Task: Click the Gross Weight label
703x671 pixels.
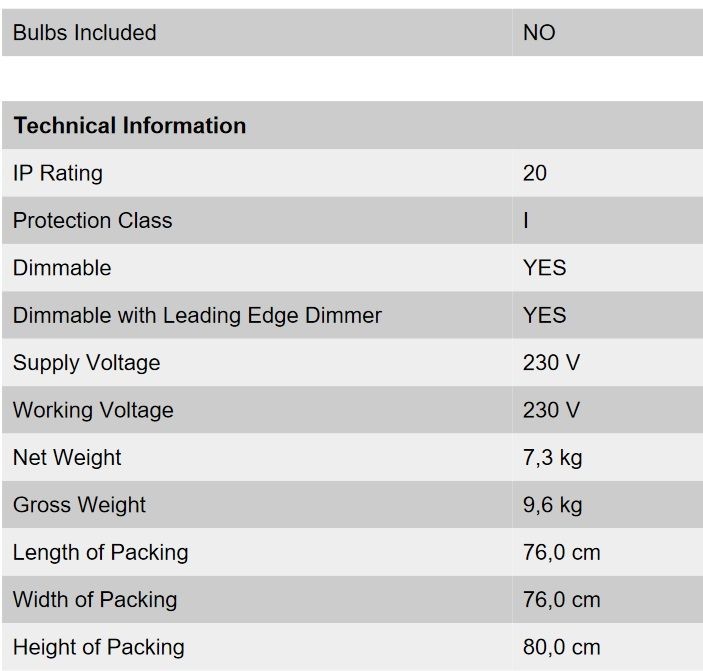Action: (x=79, y=505)
